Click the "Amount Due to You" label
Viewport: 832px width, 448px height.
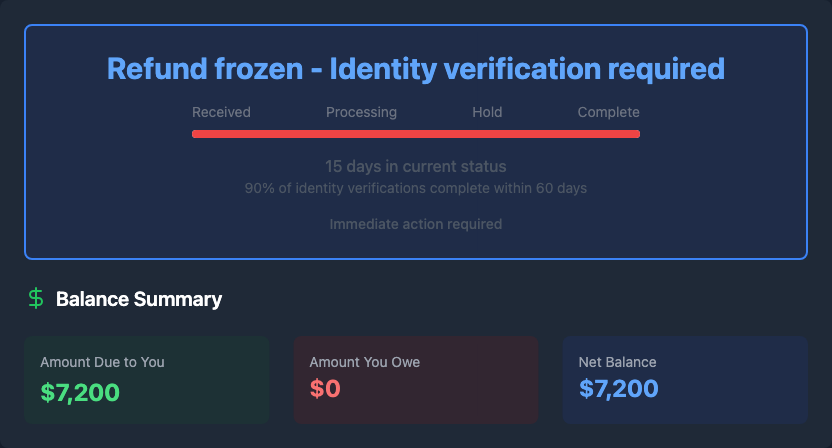102,362
